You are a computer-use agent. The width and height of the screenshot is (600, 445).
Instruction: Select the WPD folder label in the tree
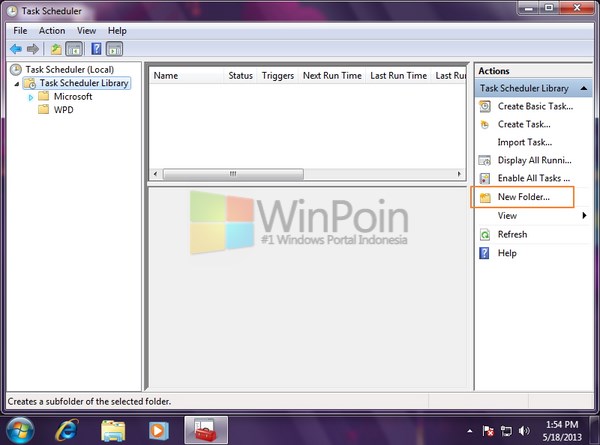64,110
